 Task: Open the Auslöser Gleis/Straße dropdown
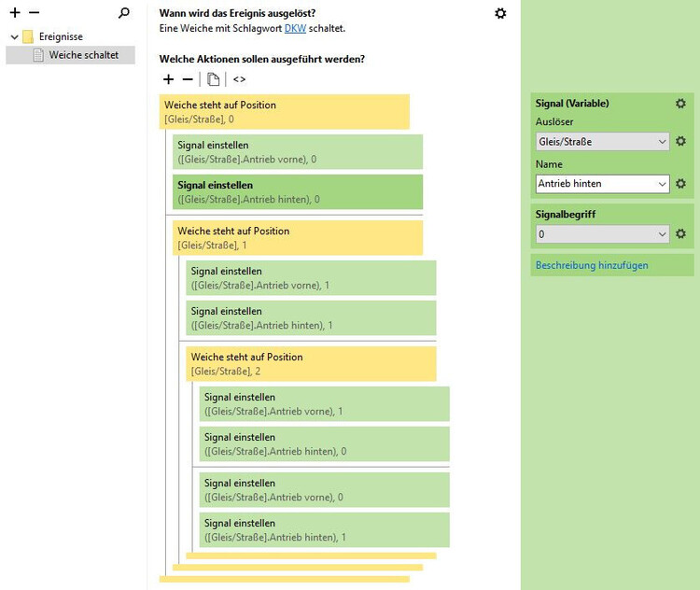pyautogui.click(x=603, y=142)
